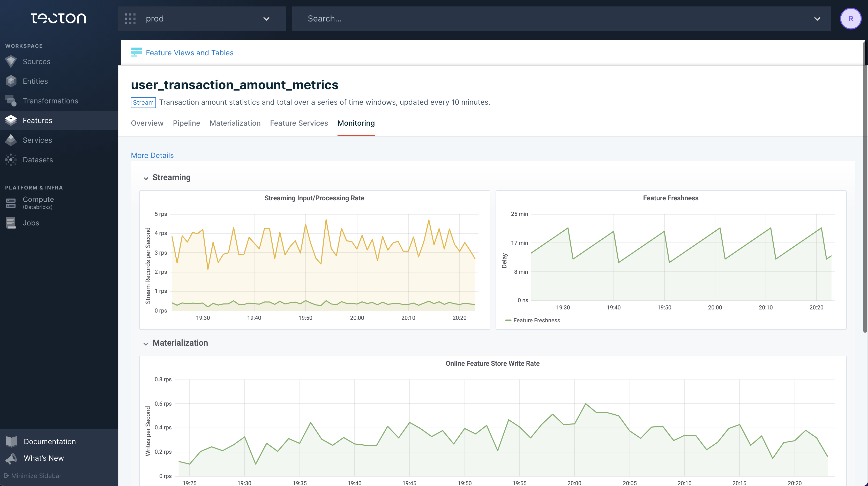Click the Transformations icon in sidebar

pos(11,101)
